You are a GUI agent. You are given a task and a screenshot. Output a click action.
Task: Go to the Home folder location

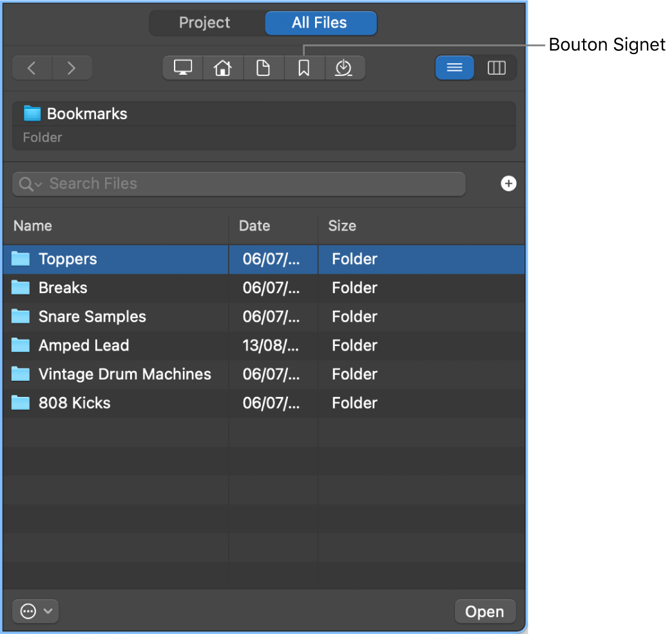tap(223, 68)
